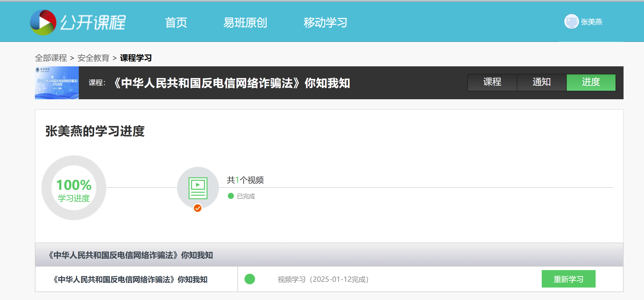Click the 100% 学习进度 circular indicator
This screenshot has width=644, height=300.
pyautogui.click(x=74, y=188)
